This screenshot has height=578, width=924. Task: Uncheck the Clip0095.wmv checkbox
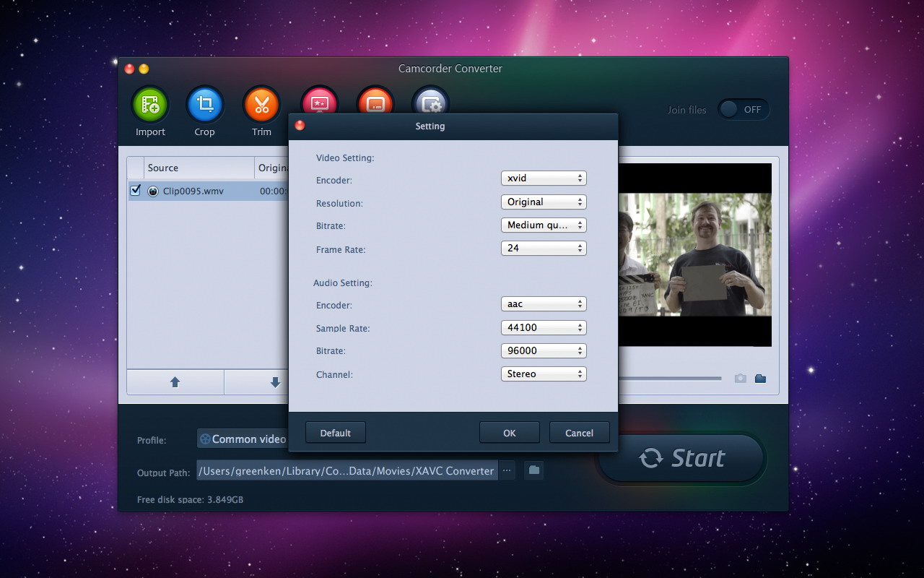pos(134,191)
